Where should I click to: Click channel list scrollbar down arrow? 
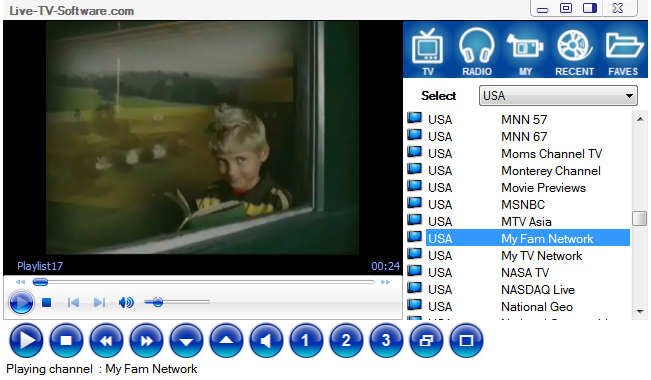click(x=640, y=311)
